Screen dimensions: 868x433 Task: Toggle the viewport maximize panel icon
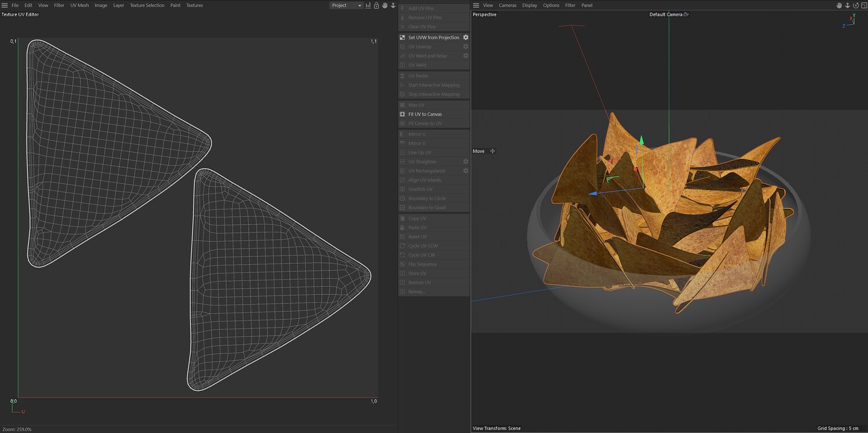(863, 5)
